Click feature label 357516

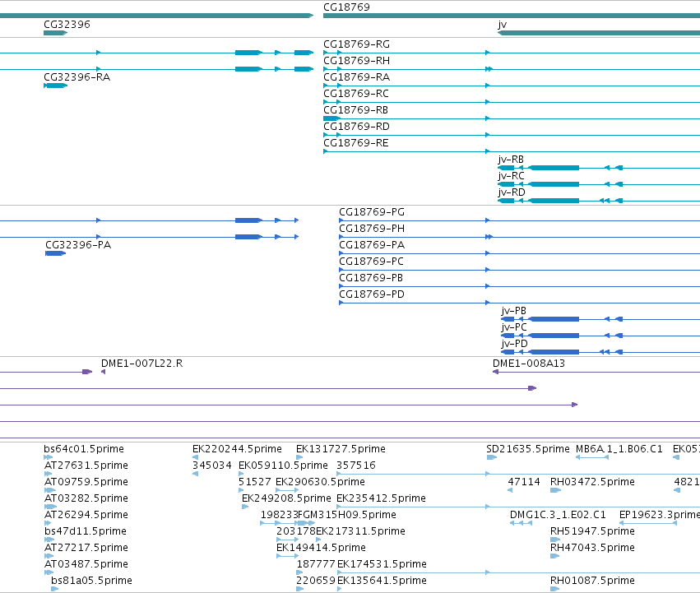tap(356, 466)
